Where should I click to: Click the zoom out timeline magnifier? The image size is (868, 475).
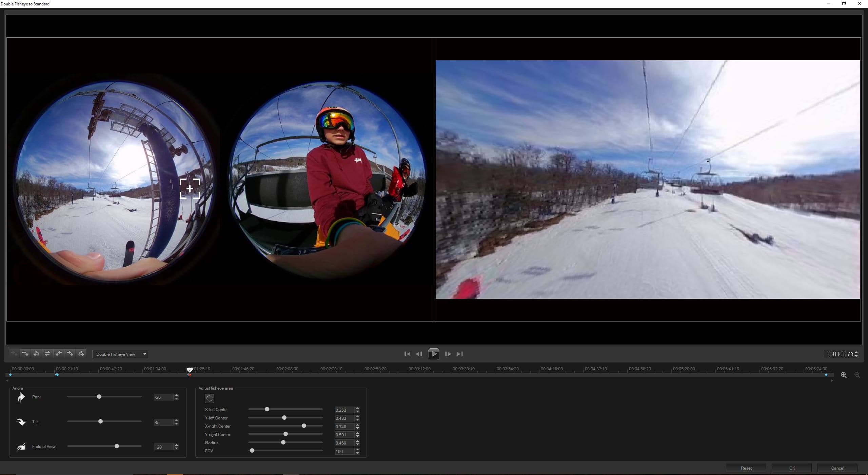(x=857, y=375)
